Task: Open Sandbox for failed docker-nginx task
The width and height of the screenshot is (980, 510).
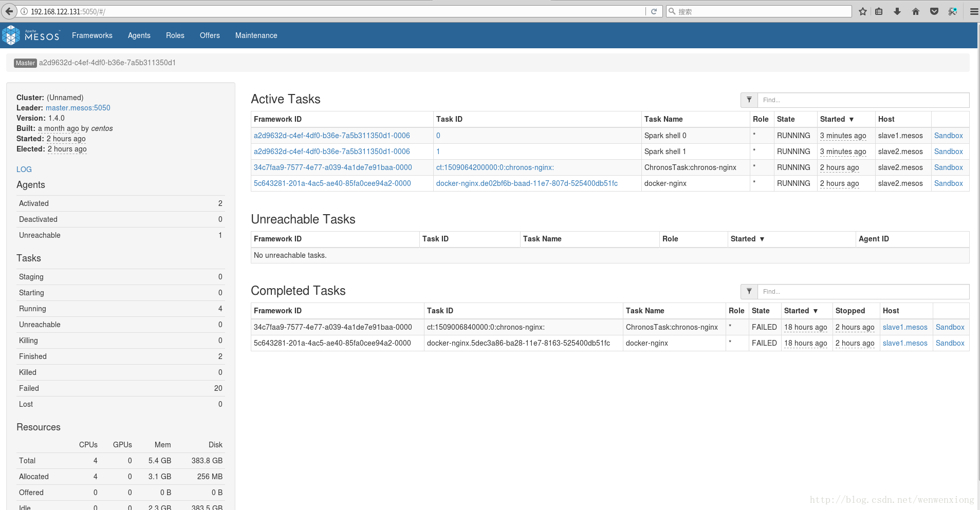Action: tap(950, 343)
